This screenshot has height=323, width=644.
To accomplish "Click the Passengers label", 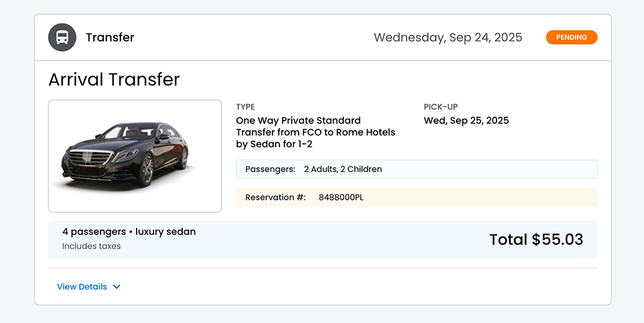I will point(270,170).
